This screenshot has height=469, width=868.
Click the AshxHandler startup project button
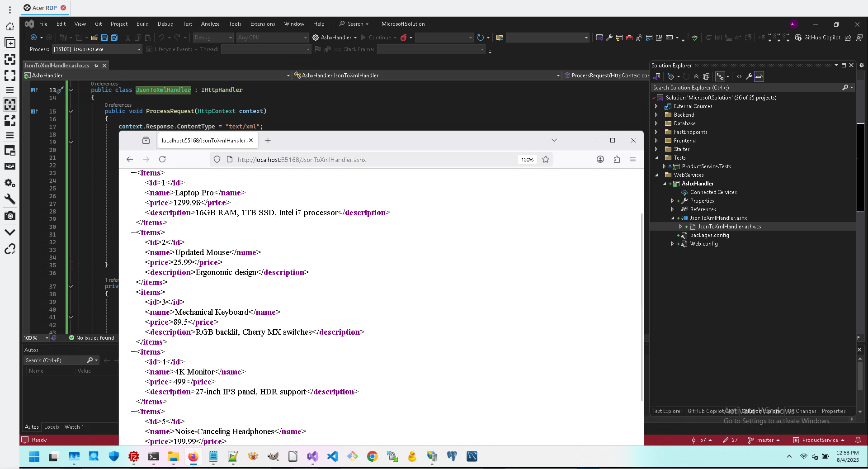pos(335,38)
